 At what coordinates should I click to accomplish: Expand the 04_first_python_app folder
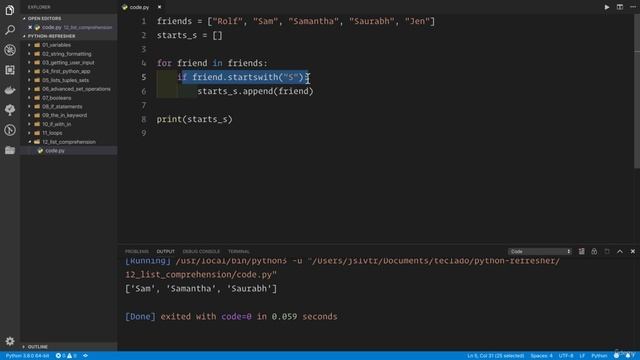click(66, 71)
